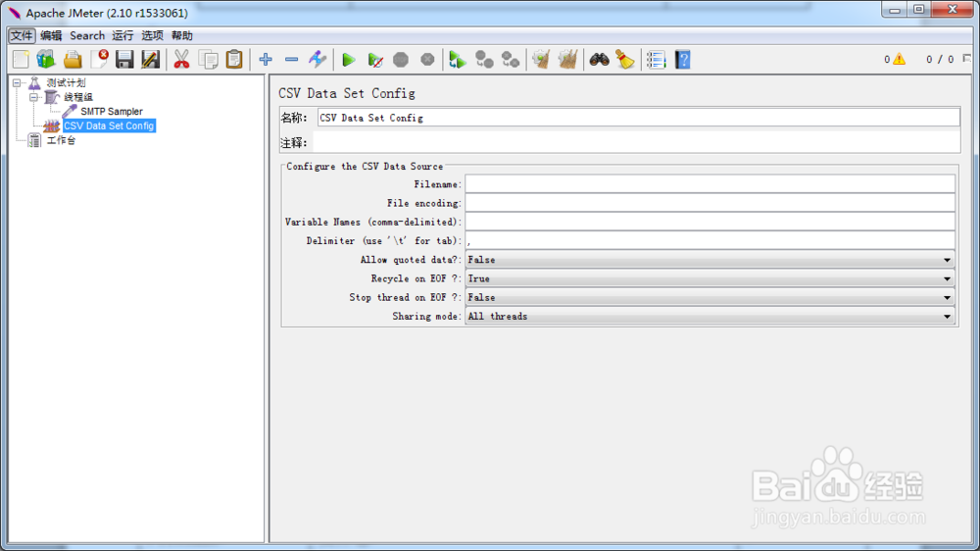
Task: Click the Search binoculars icon
Action: coord(599,60)
